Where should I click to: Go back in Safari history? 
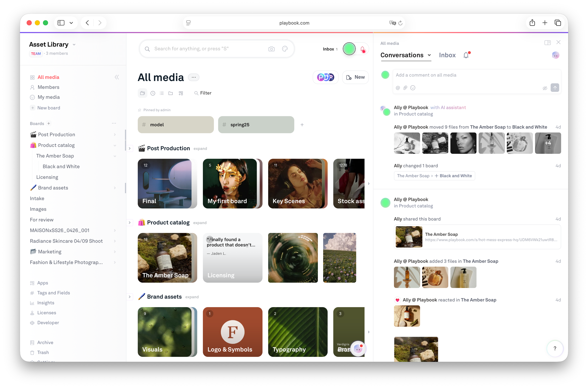87,23
